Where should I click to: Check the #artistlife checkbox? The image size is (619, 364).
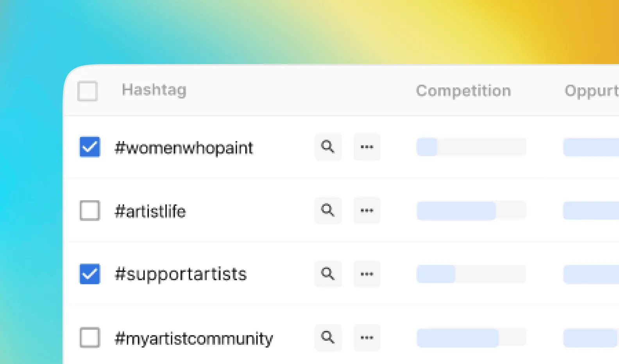tap(90, 211)
